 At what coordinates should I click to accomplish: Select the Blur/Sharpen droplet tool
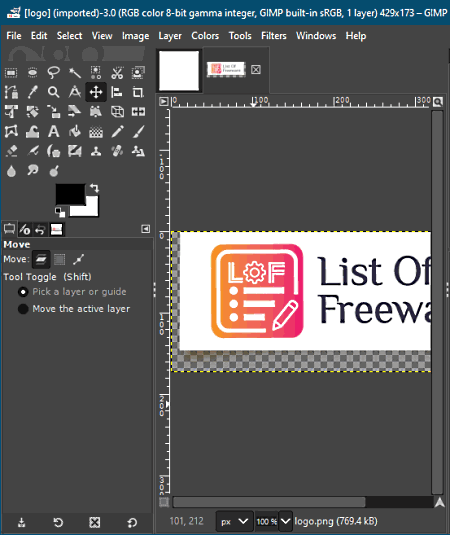pos(11,170)
